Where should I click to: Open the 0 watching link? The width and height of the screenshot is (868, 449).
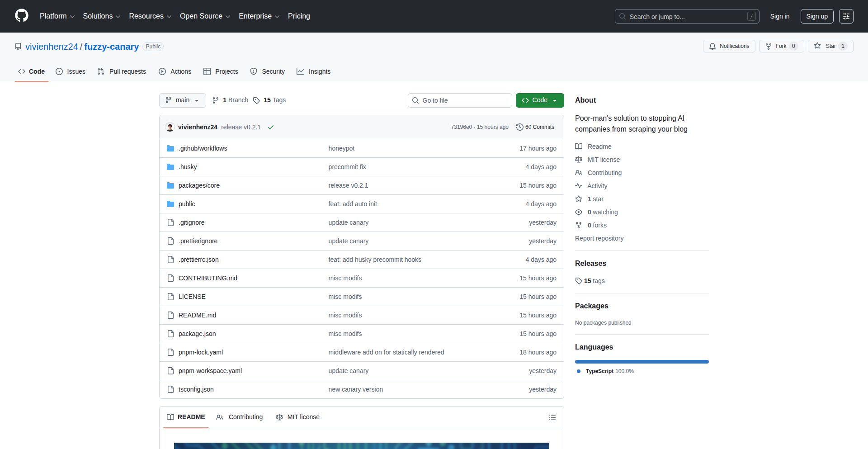point(602,212)
